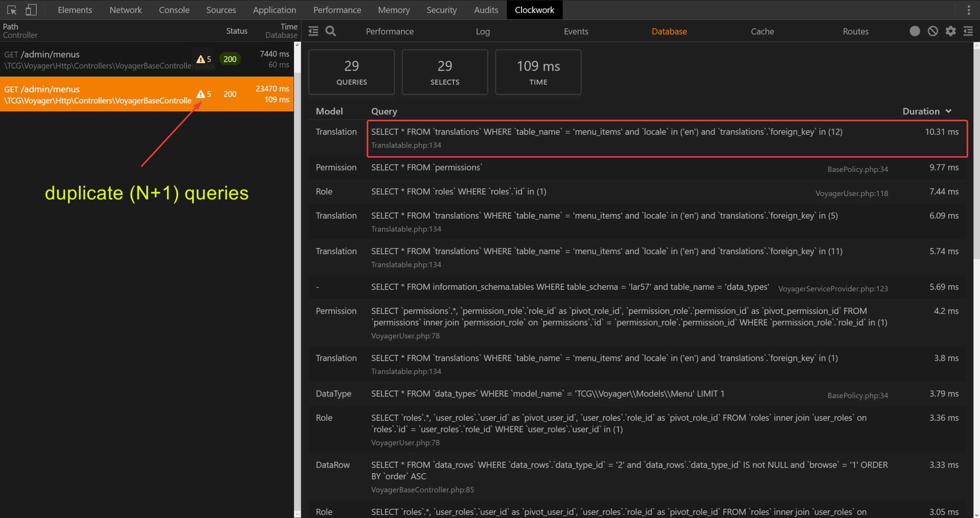
Task: Click the VoyagerServiceProvider.php:123 file link
Action: point(833,289)
